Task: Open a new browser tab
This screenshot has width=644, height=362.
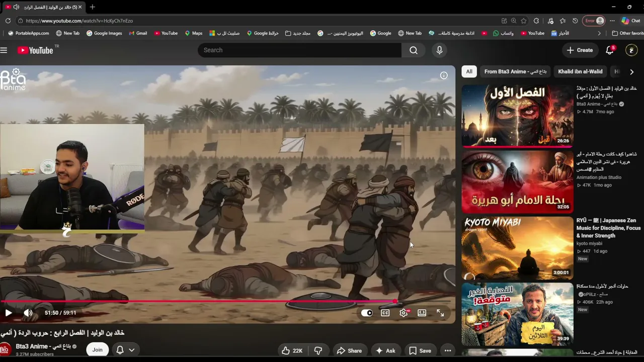Action: coord(92,7)
